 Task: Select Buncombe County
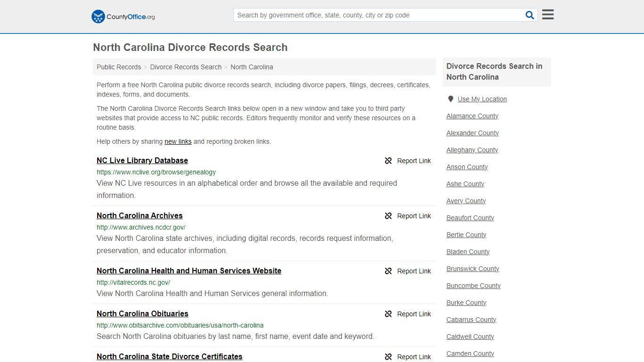[x=473, y=286]
